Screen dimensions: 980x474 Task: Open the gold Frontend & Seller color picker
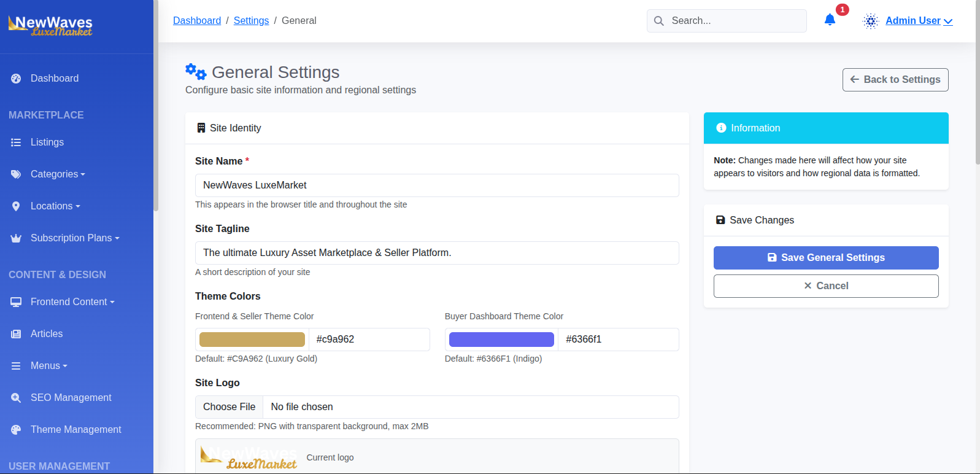coord(252,340)
